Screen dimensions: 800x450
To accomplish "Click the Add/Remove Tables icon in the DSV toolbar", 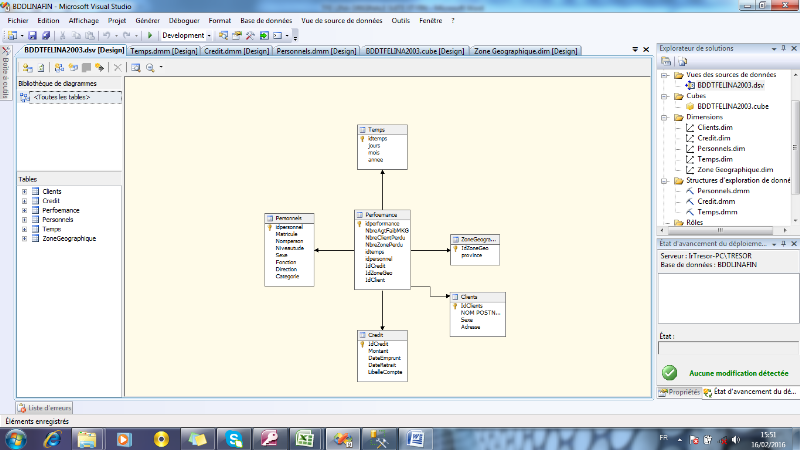I will (28, 67).
